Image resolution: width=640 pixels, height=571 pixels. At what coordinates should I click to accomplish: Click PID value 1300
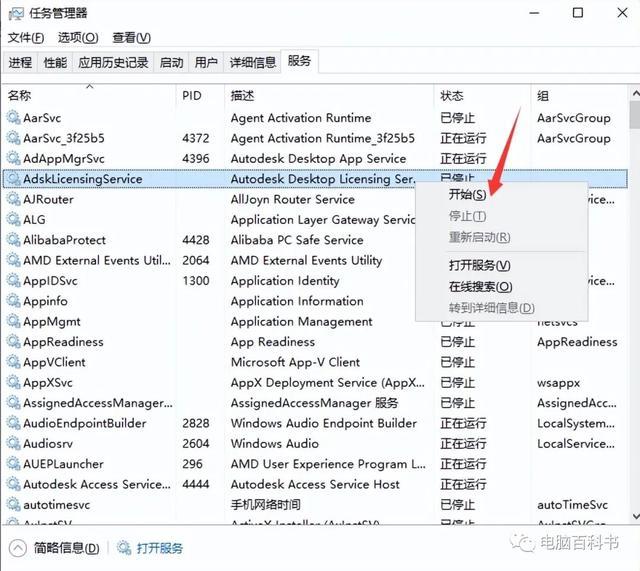tap(196, 281)
